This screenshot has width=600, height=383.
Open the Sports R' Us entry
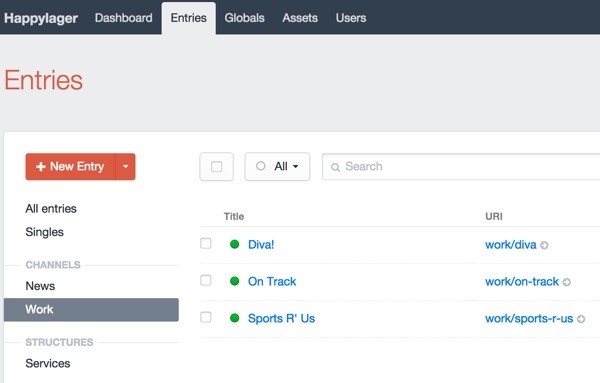(281, 318)
